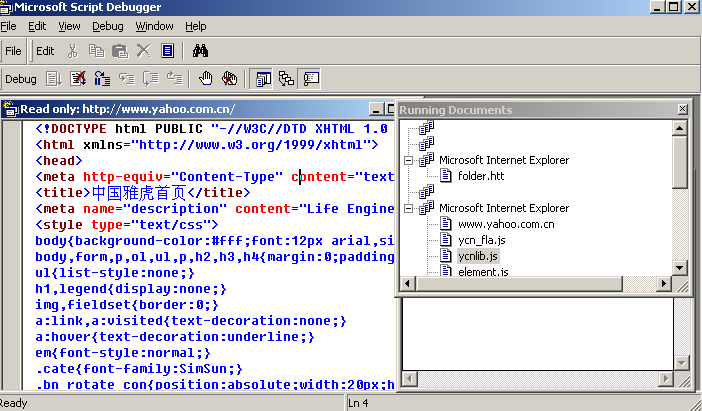702x411 pixels.
Task: Maximize the Microsoft Script Debugger window
Action: pos(674,6)
